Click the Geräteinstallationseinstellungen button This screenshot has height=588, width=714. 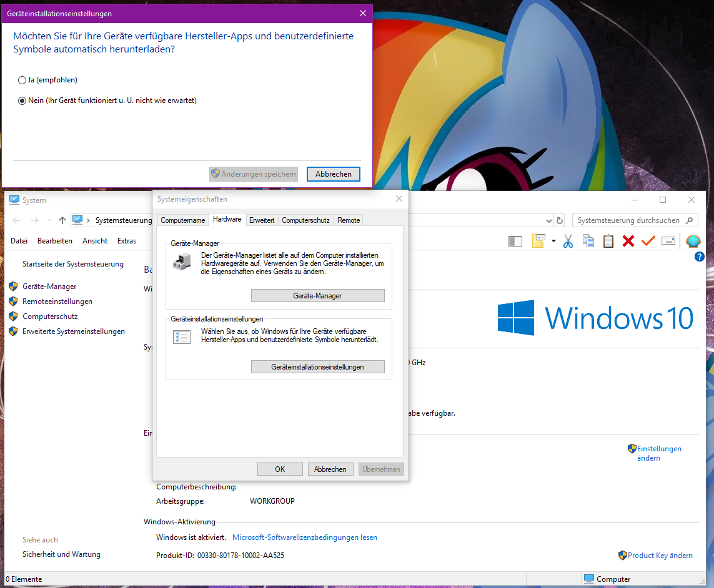318,367
